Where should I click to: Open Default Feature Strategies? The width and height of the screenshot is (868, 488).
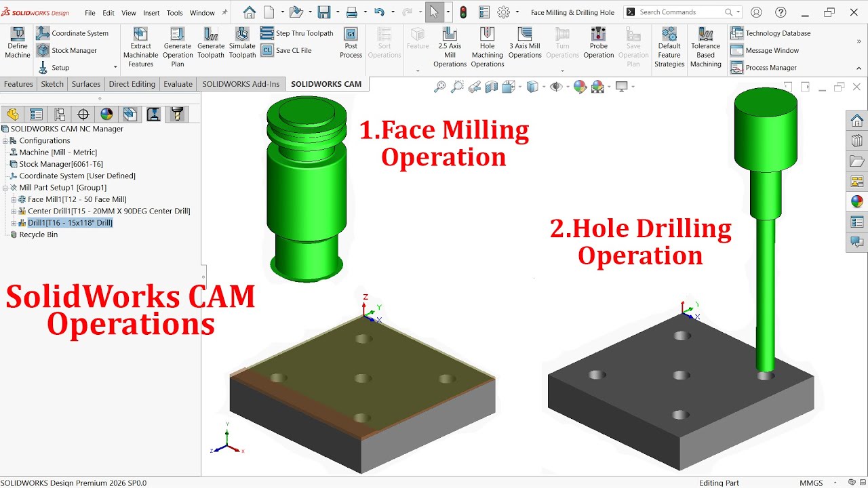click(x=669, y=47)
